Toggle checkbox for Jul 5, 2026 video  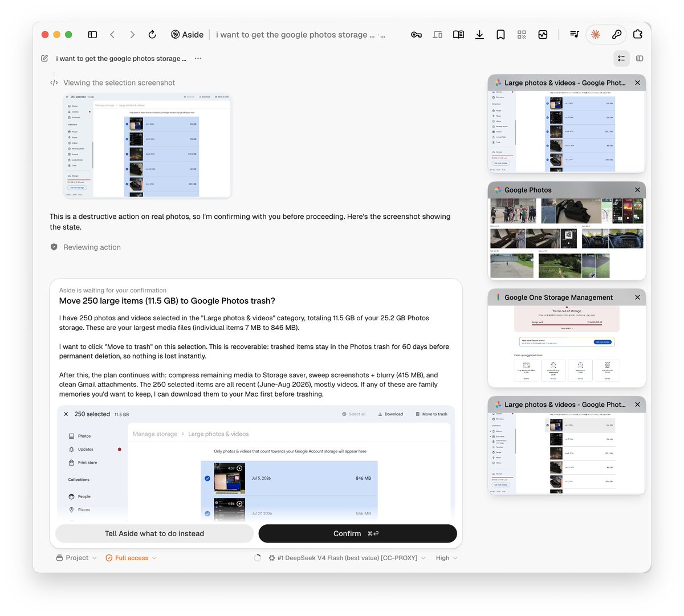pos(207,478)
